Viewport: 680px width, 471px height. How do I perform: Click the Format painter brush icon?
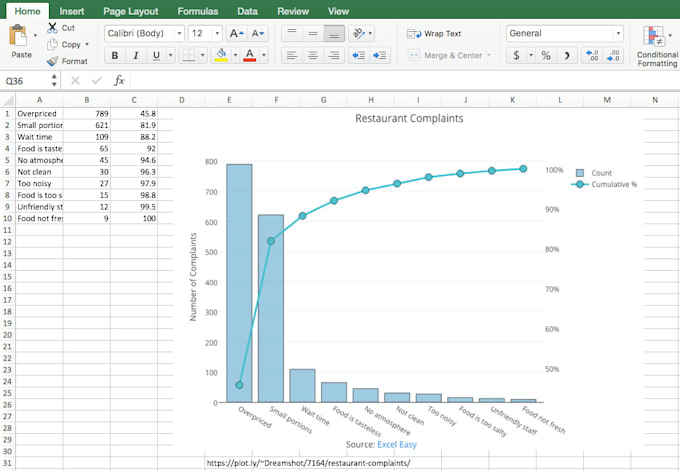[52, 61]
